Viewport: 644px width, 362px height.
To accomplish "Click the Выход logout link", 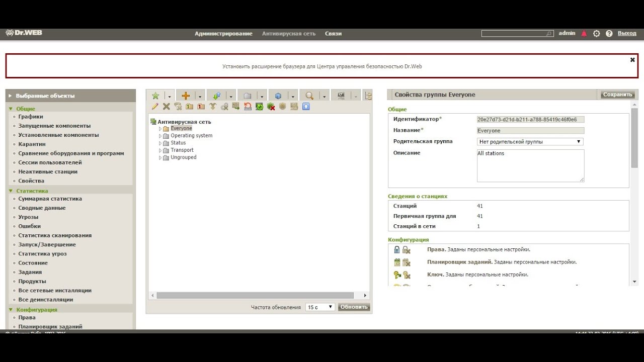I will click(x=627, y=33).
